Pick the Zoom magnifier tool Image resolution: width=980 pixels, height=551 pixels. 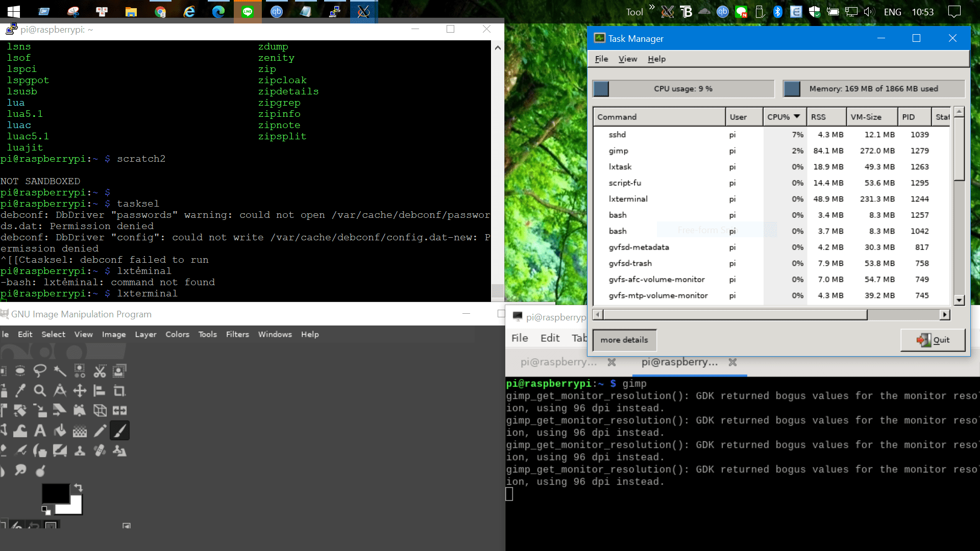tap(40, 391)
